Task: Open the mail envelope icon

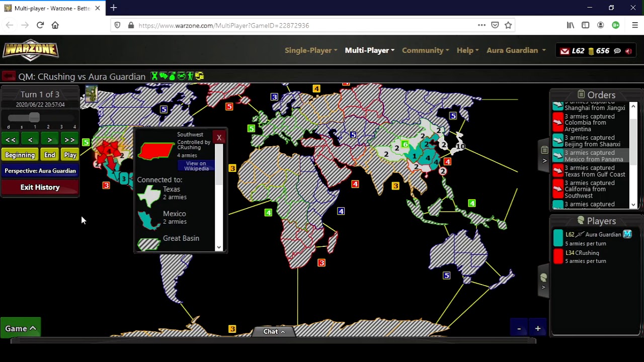Action: click(x=565, y=51)
